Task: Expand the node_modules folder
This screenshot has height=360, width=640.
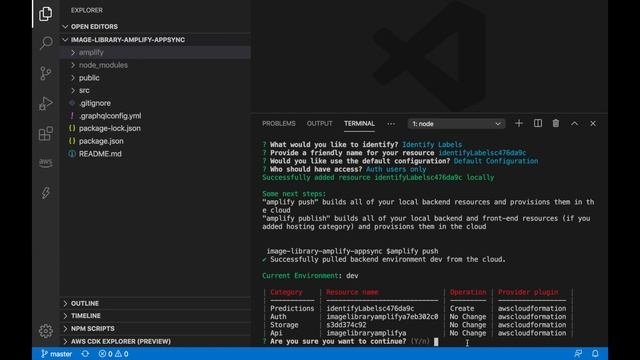Action: tap(155, 65)
